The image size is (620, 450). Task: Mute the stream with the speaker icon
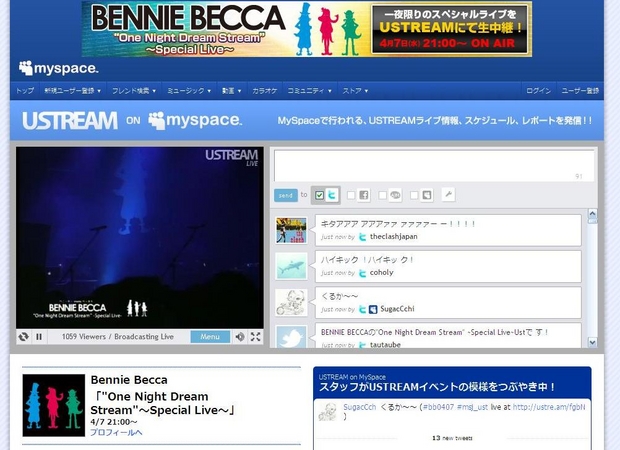click(x=240, y=337)
